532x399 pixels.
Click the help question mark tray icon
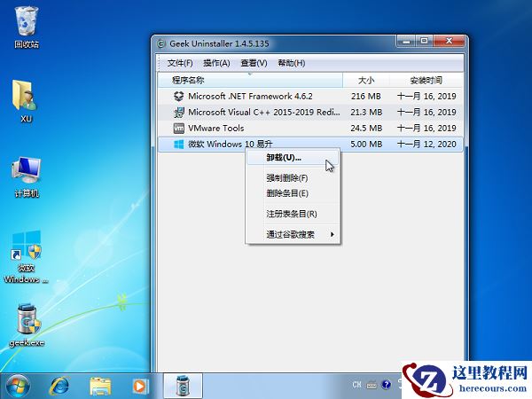tap(386, 385)
